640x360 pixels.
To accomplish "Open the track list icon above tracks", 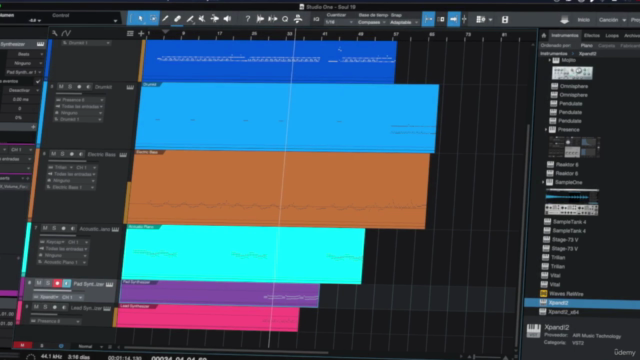I will tap(130, 33).
